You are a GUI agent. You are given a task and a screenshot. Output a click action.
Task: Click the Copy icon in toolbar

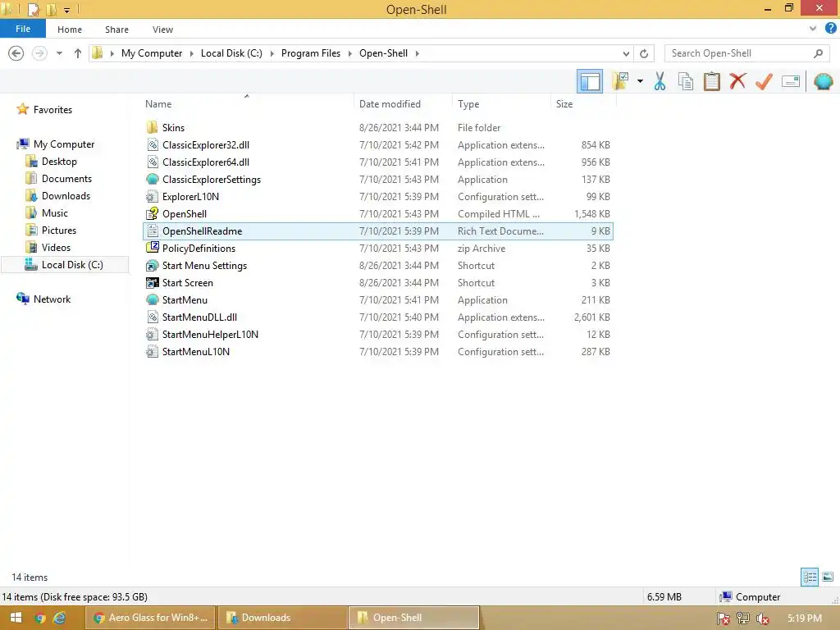click(x=685, y=81)
